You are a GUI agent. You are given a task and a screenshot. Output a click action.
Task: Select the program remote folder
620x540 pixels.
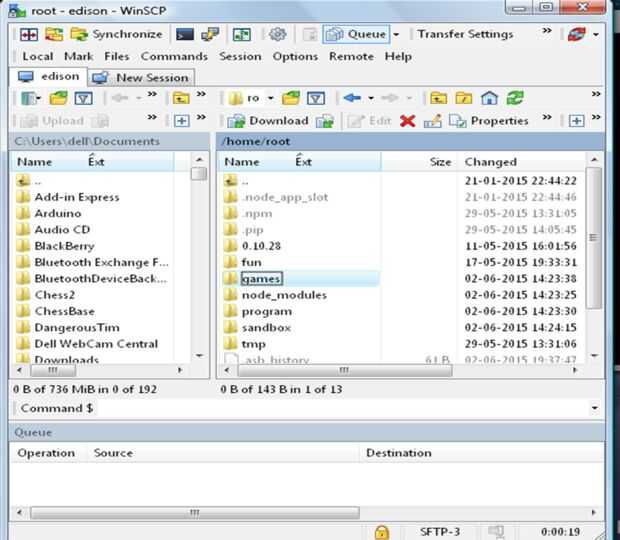coord(267,312)
